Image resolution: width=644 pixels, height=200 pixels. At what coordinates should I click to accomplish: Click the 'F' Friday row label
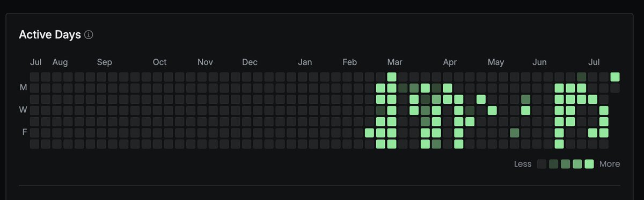(x=24, y=133)
